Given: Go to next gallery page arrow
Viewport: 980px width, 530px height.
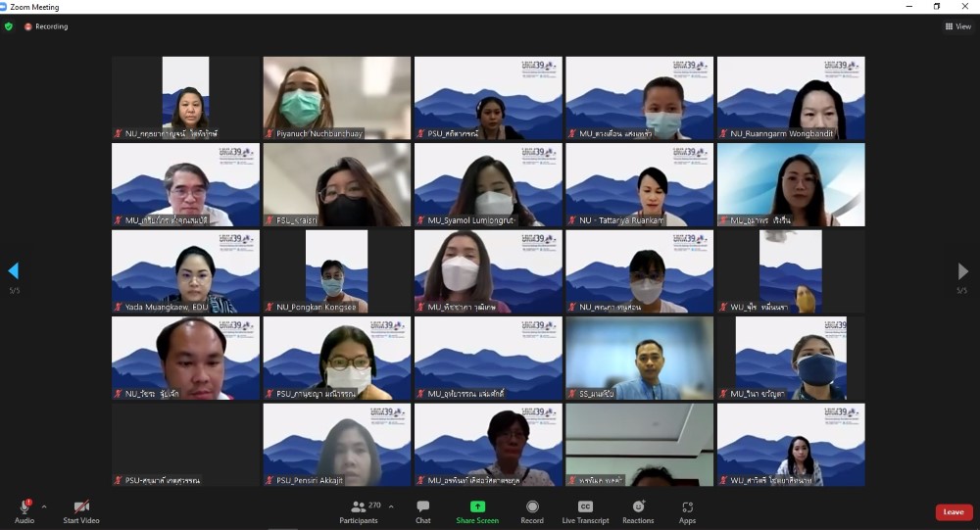Looking at the screenshot, I should point(963,271).
